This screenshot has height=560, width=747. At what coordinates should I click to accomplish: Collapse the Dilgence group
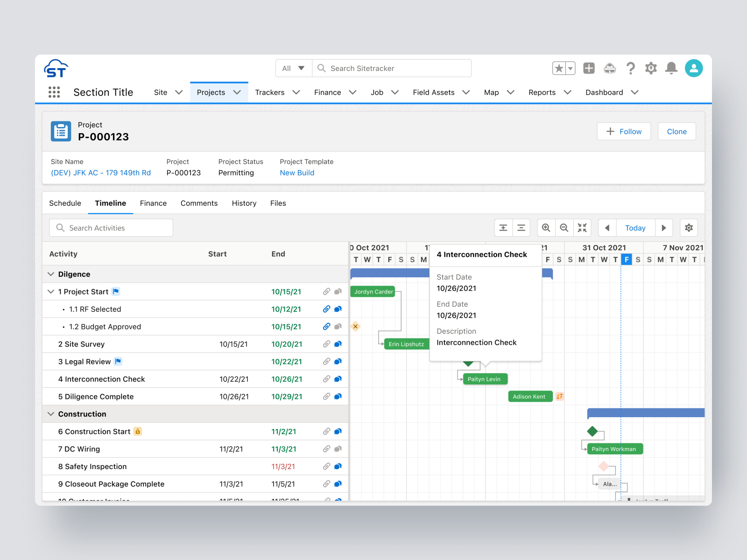coord(51,274)
